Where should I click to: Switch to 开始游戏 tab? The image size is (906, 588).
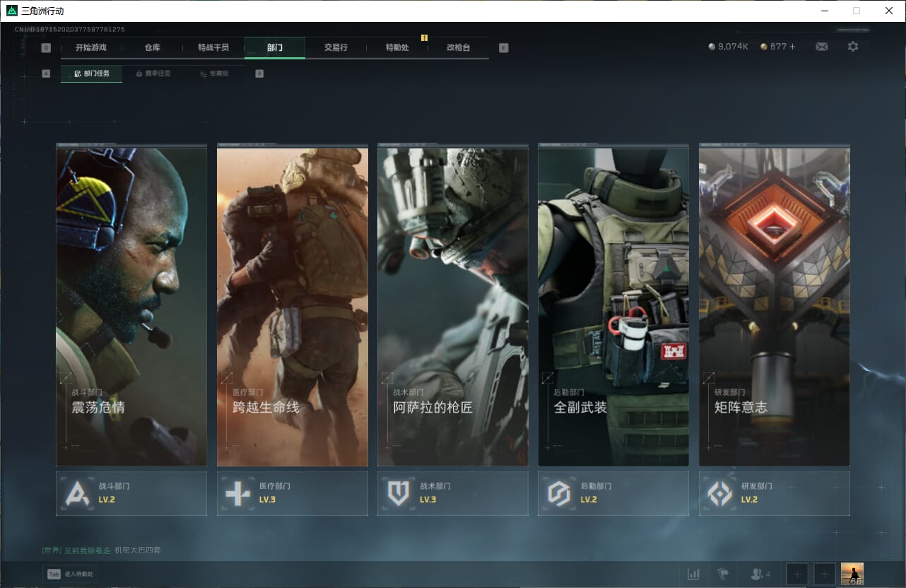click(91, 47)
